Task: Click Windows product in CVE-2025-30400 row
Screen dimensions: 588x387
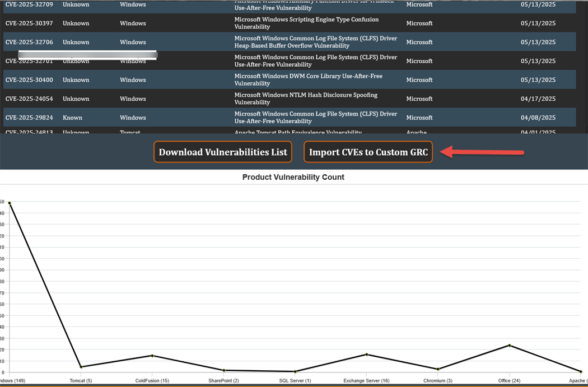Action: tap(133, 80)
